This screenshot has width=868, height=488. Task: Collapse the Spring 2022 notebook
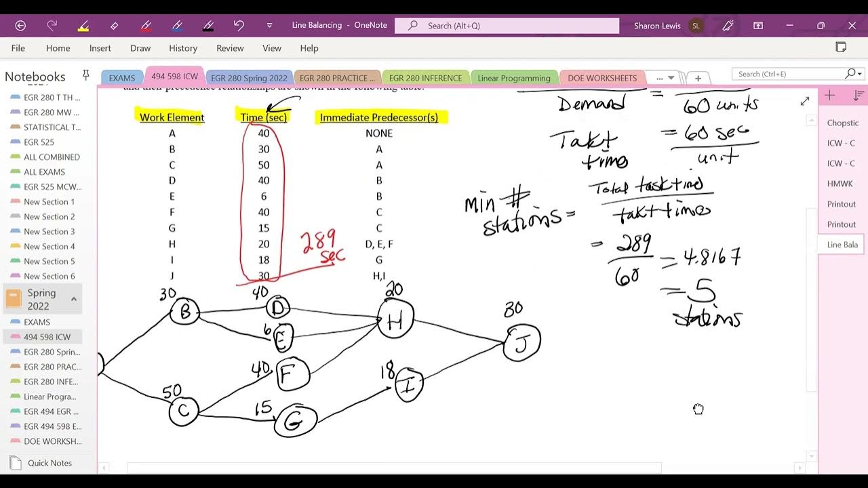[x=74, y=299]
